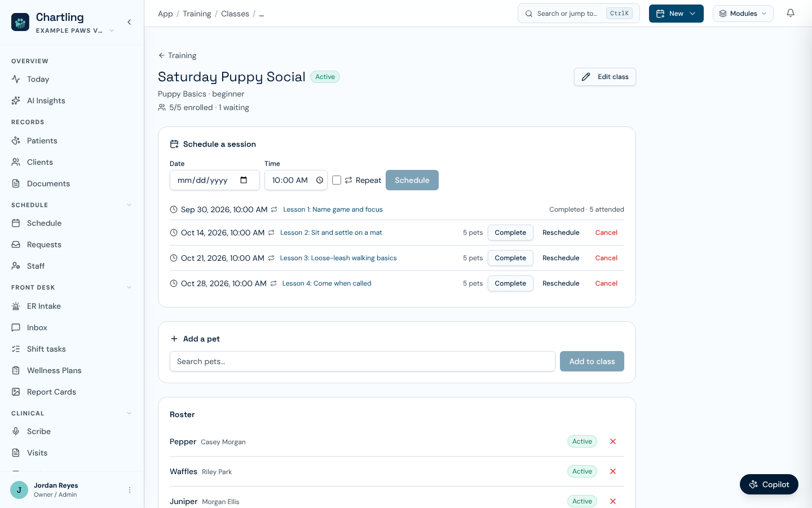Viewport: 812px width, 508px height.
Task: Open the New dropdown button
Action: click(676, 14)
